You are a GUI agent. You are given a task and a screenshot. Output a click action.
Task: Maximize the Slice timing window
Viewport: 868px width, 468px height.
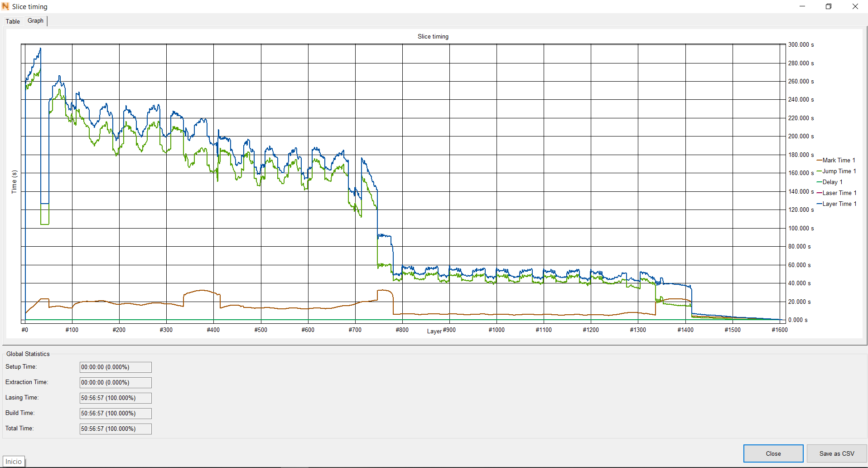(829, 6)
